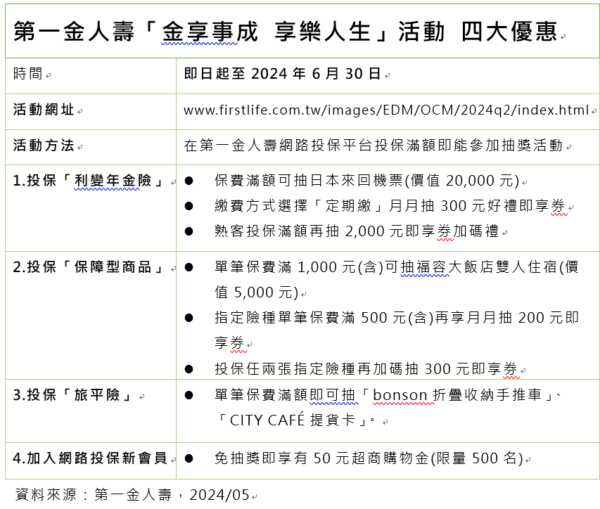Click the line 熟客投保滿額再抽 2,000 元即享券加碼禮

pos(357,231)
